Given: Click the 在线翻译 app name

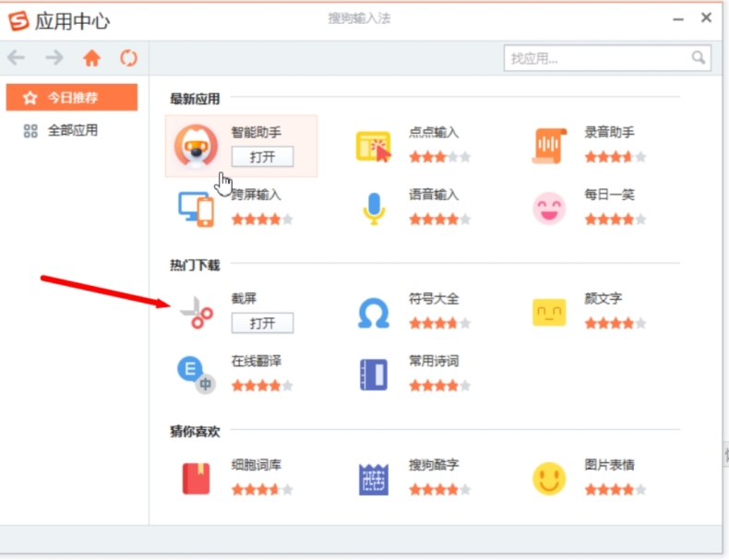Looking at the screenshot, I should pos(257,361).
